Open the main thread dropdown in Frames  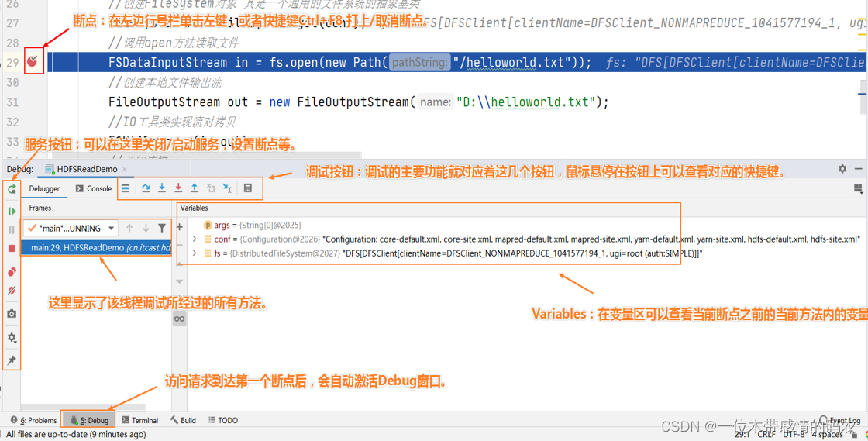111,229
